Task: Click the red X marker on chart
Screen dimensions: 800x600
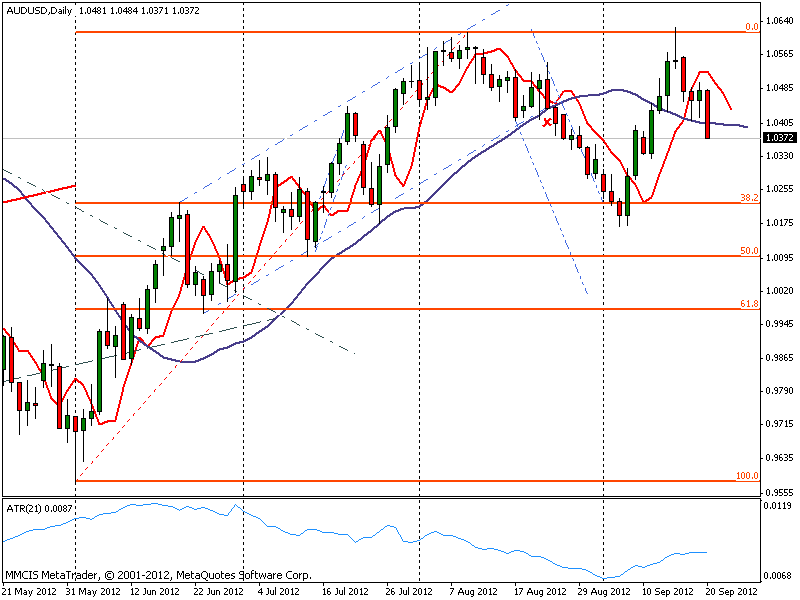Action: [547, 122]
